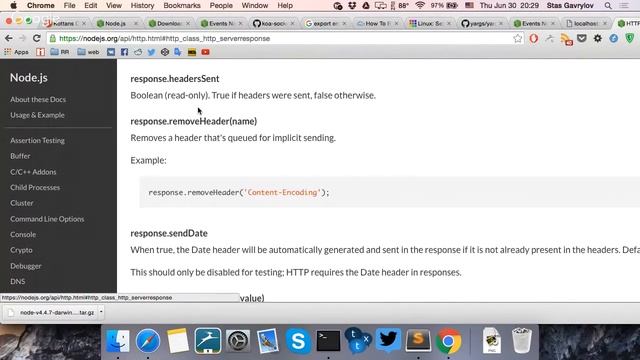Click the red Opera-style extension icon

click(533, 39)
